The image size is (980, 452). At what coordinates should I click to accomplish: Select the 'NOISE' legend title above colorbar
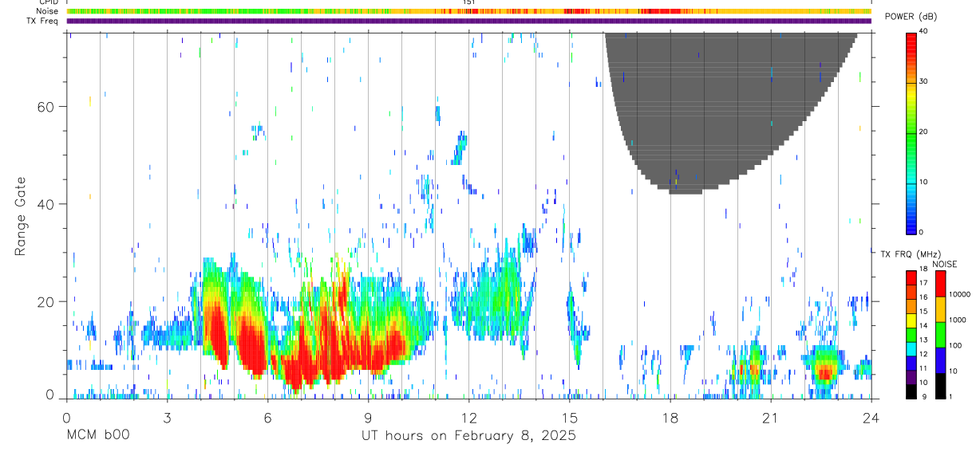pyautogui.click(x=944, y=264)
